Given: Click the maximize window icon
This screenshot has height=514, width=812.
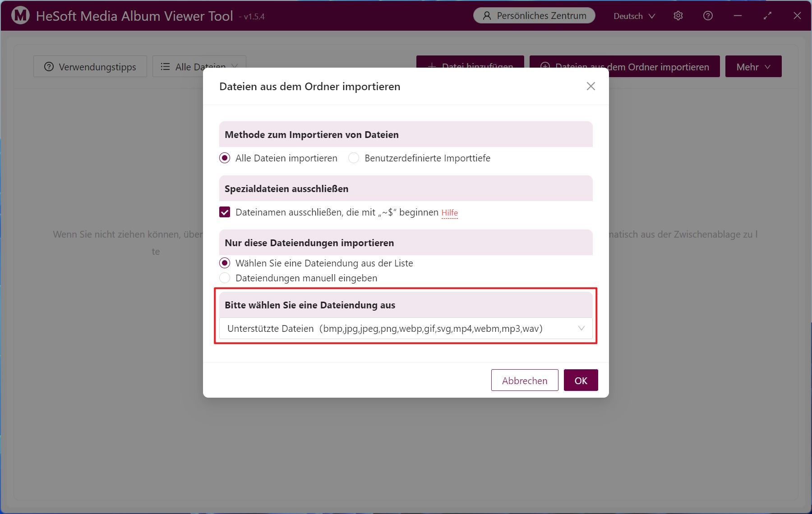Looking at the screenshot, I should [767, 16].
